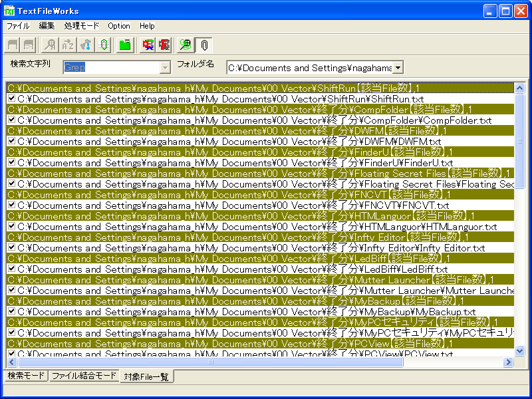Select the HTMLanguor【該当File数】 folder header row
The width and height of the screenshot is (532, 399).
[x=260, y=215]
